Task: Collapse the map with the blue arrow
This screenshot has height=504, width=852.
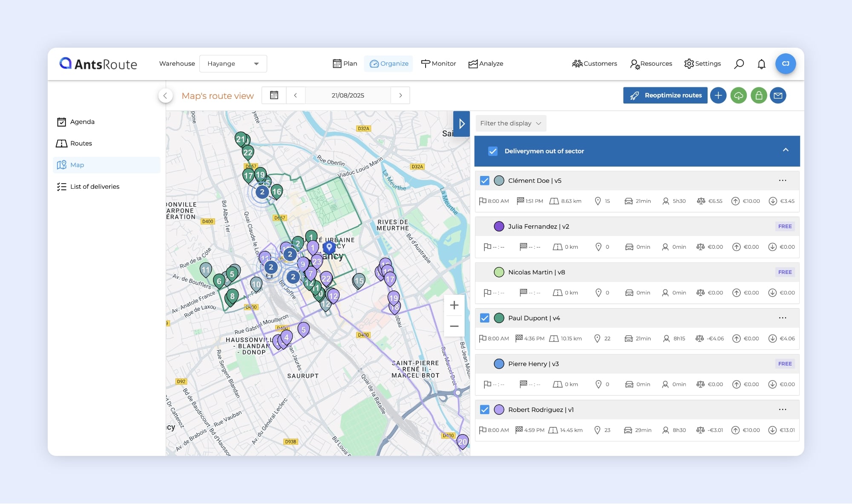Action: (x=461, y=124)
